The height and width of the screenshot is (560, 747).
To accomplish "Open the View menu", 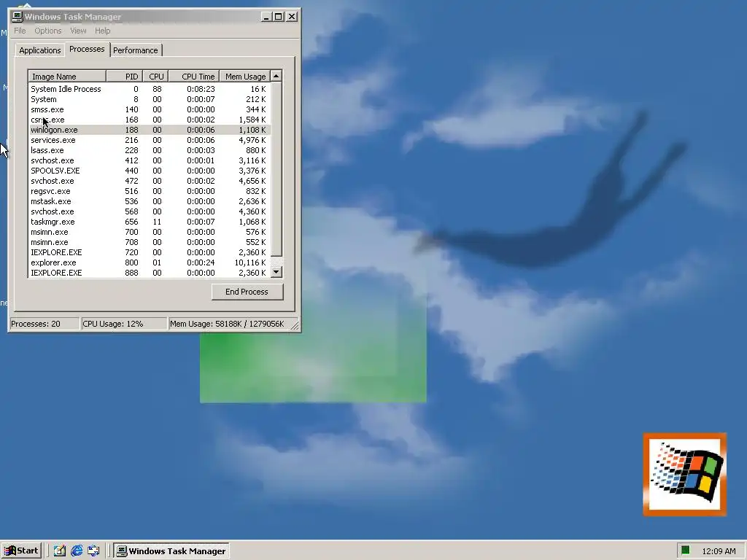I will point(78,31).
